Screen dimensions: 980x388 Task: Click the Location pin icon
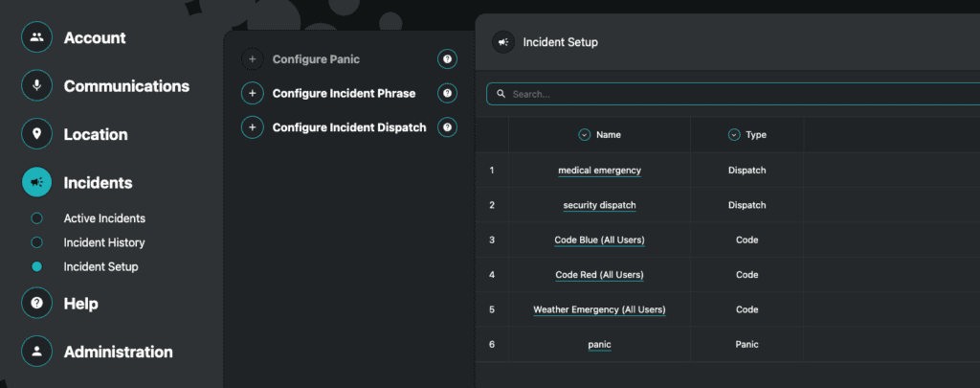(36, 134)
